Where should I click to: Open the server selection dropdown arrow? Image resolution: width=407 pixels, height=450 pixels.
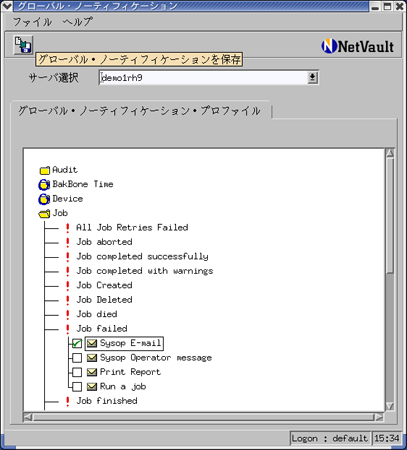click(x=312, y=78)
